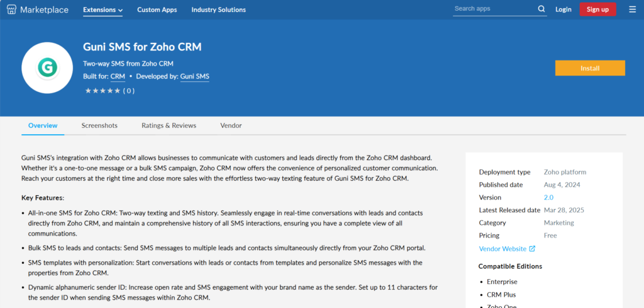Expand the Extensions dropdown menu
Screen dimensions: 644x308
tap(103, 10)
